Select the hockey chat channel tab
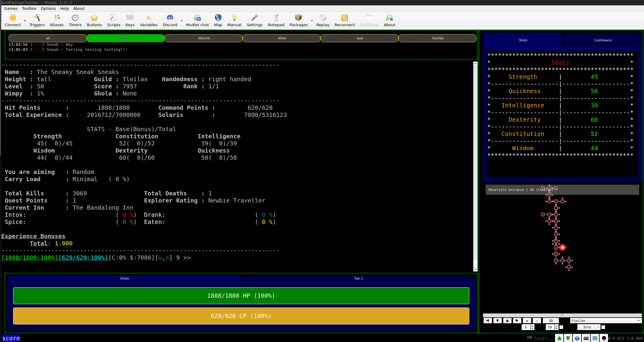The width and height of the screenshot is (644, 342). [x=438, y=38]
